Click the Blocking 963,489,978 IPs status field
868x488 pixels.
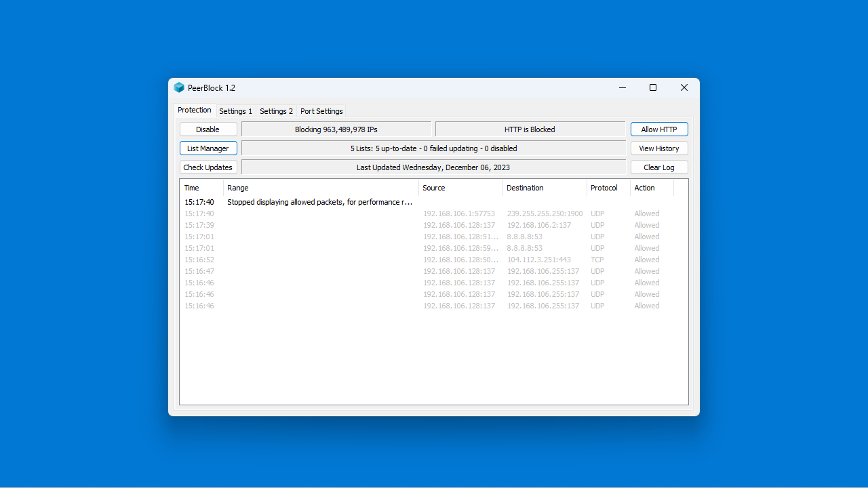(x=336, y=129)
